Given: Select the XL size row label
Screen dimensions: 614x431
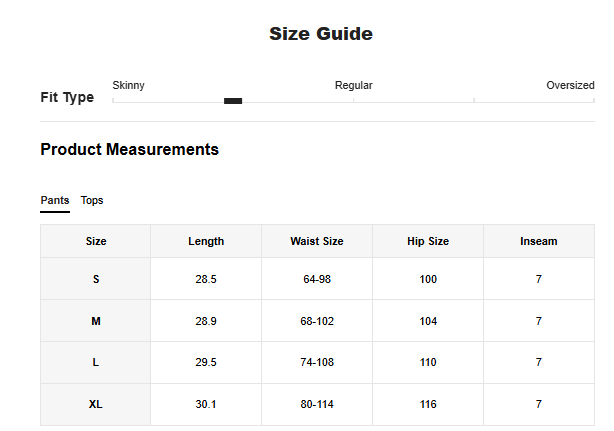Looking at the screenshot, I should tap(96, 404).
